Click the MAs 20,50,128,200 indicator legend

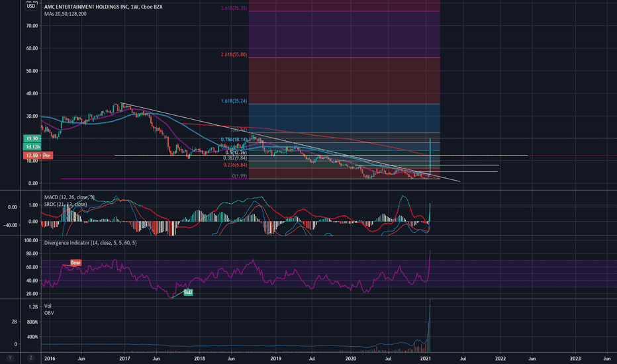[x=66, y=14]
